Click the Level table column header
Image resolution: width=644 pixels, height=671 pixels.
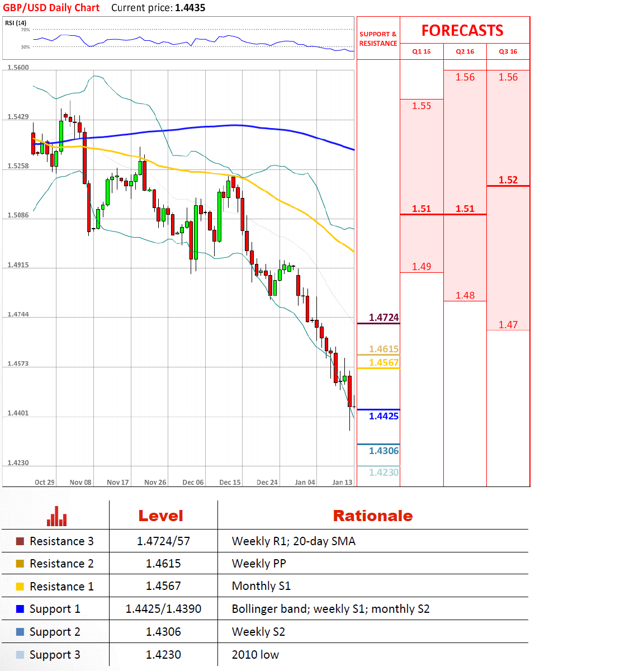tap(161, 516)
